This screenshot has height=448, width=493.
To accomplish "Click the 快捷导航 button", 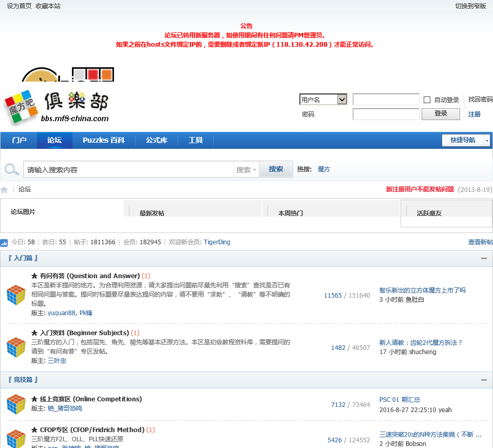I will [x=463, y=140].
